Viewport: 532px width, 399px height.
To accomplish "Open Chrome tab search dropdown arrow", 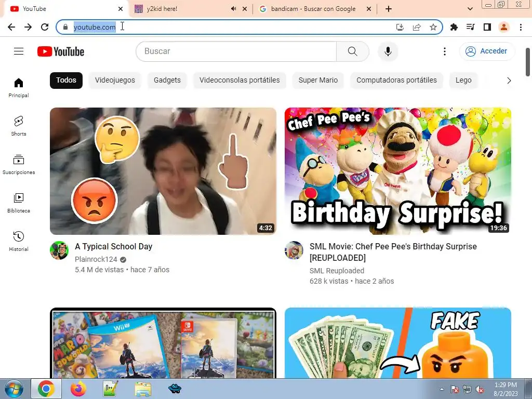I will (x=470, y=9).
